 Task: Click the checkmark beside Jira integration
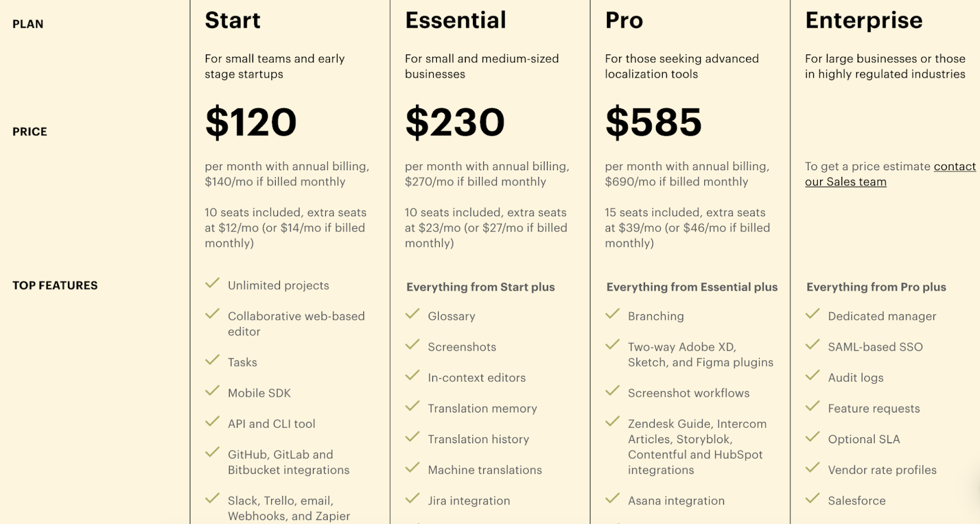tap(412, 498)
